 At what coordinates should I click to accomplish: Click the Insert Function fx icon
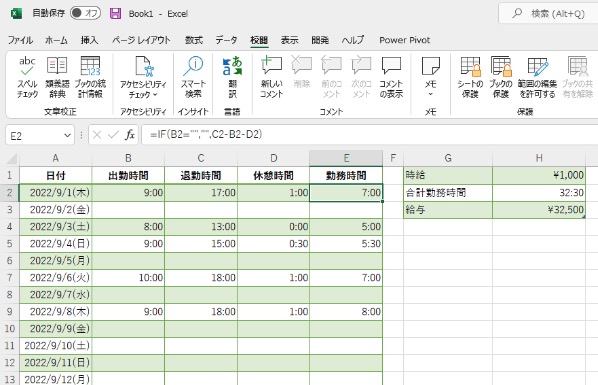coord(130,135)
